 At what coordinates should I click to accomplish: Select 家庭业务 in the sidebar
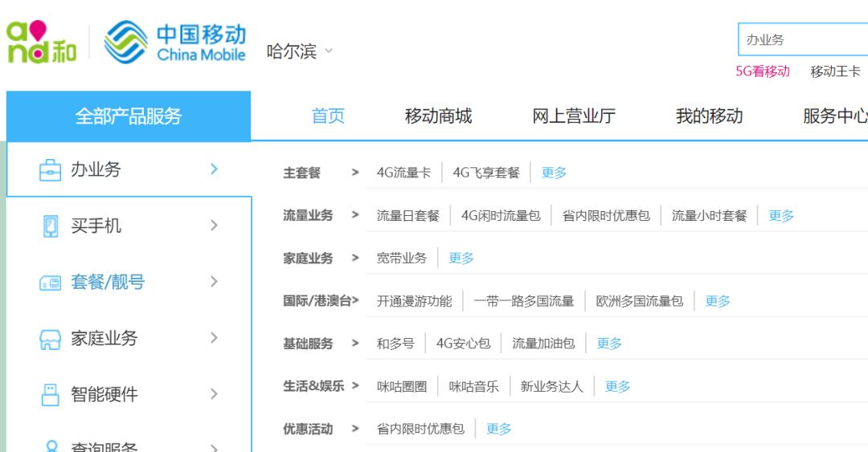point(104,338)
